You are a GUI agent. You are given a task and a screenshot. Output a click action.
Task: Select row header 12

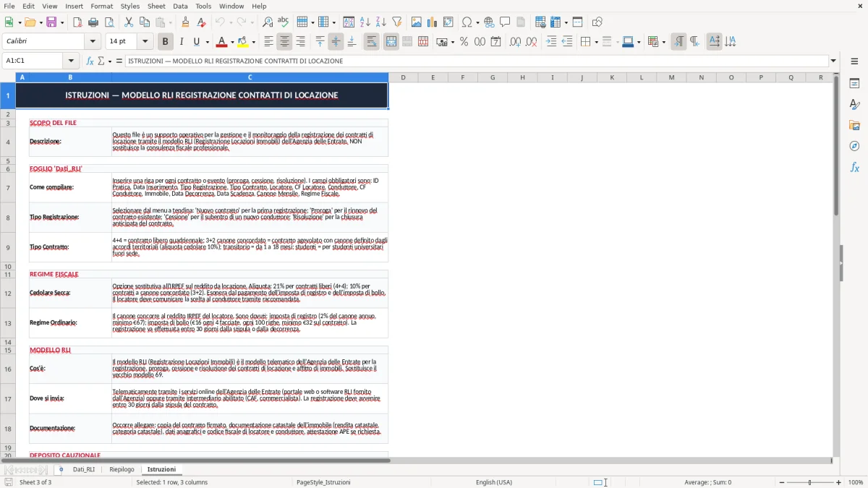[x=8, y=293]
